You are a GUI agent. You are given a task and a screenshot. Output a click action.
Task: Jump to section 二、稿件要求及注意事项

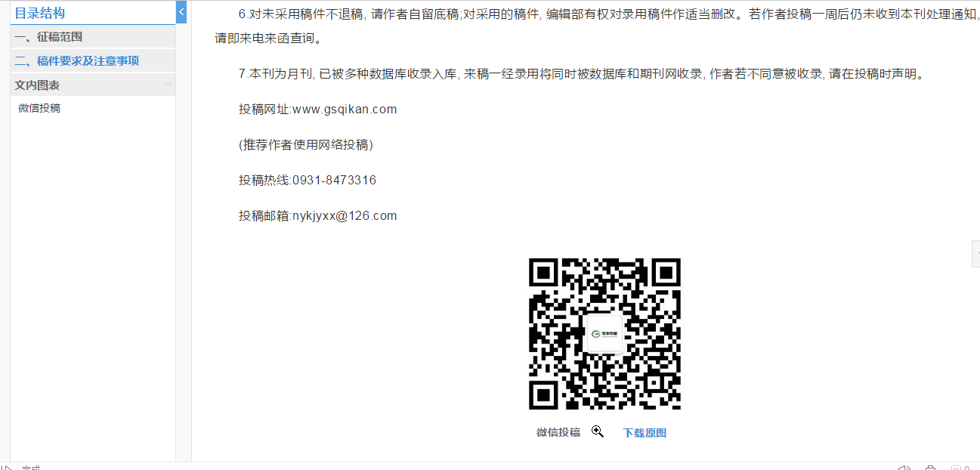pyautogui.click(x=76, y=60)
